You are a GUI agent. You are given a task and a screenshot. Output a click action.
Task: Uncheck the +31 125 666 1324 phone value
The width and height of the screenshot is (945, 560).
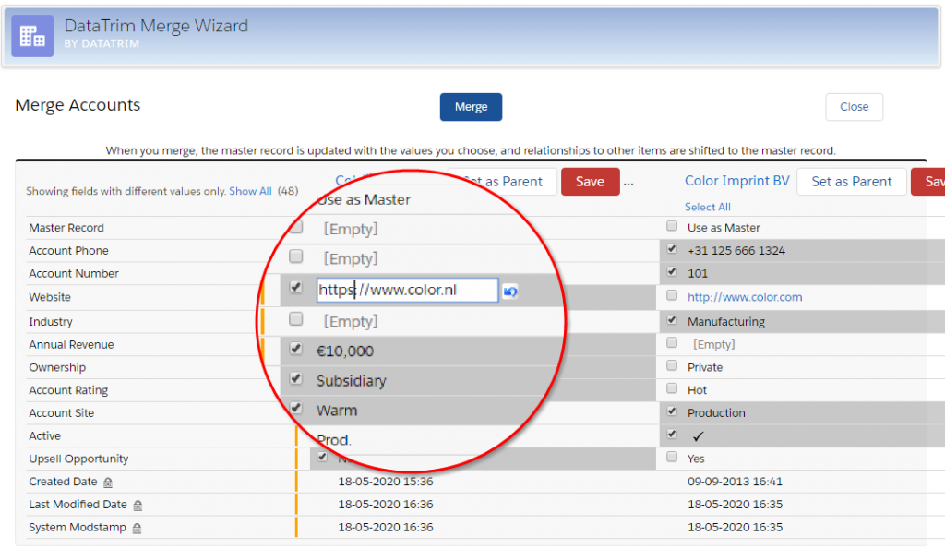[672, 250]
